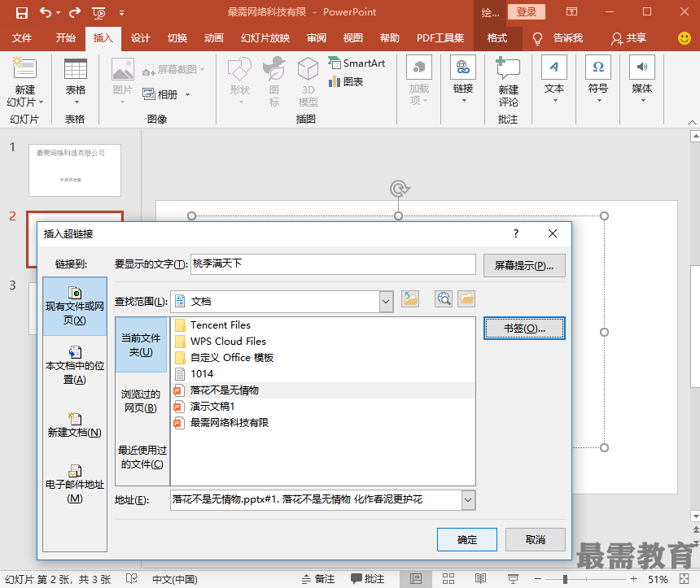Viewport: 700px width, 588px height.
Task: Click spell check icon in status bar
Action: (132, 578)
